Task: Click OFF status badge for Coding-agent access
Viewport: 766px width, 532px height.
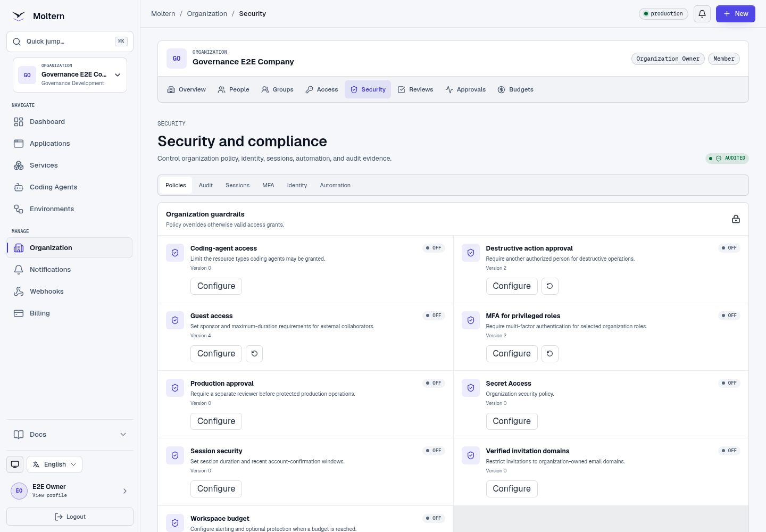Action: (434, 248)
